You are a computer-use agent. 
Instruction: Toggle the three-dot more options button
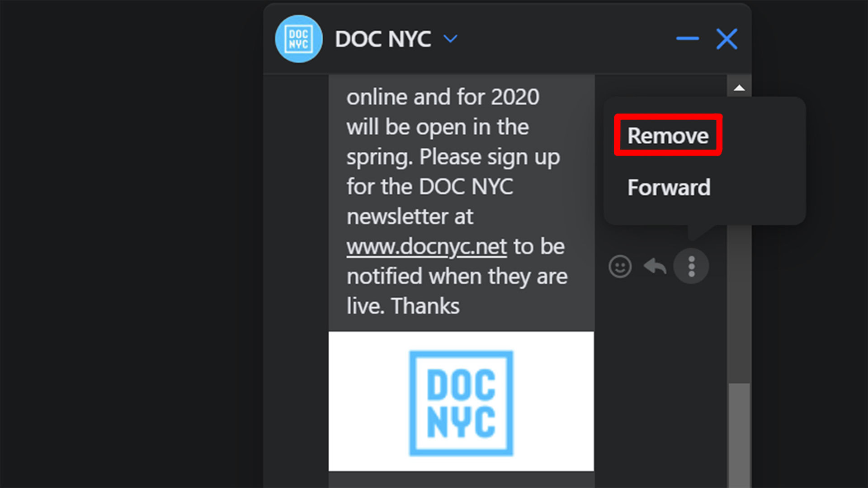point(691,266)
